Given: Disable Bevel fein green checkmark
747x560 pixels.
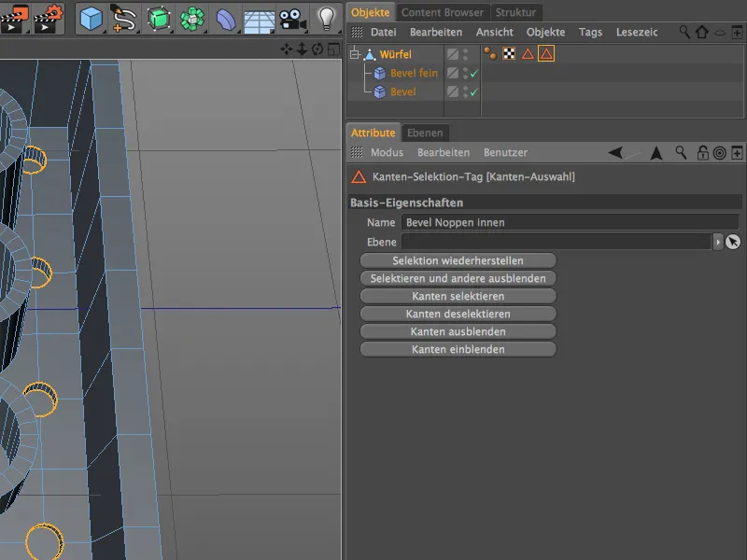Looking at the screenshot, I should pos(474,74).
